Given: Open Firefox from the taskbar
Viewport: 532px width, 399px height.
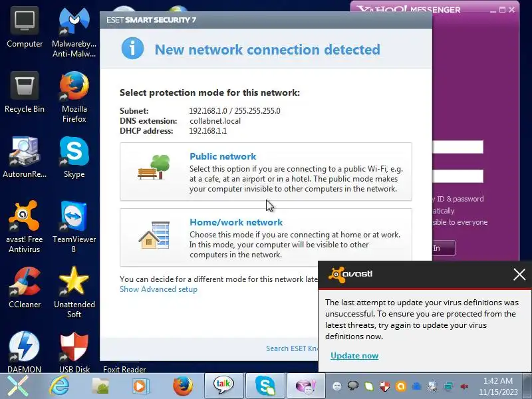Looking at the screenshot, I should click(182, 386).
